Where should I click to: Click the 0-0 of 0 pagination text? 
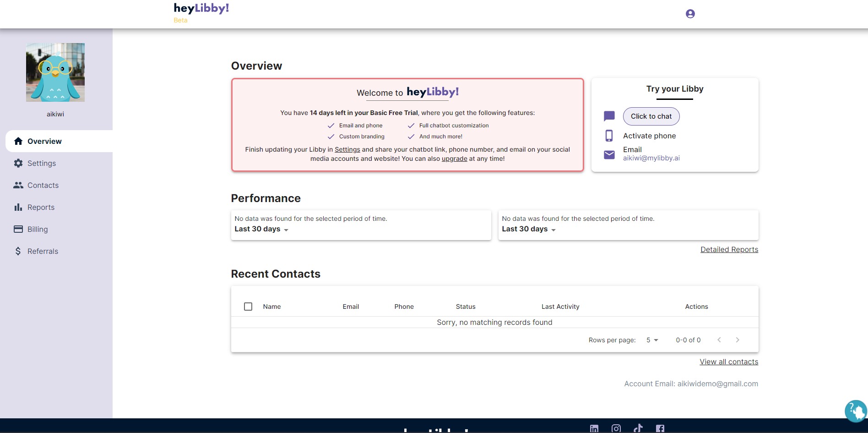tap(688, 340)
